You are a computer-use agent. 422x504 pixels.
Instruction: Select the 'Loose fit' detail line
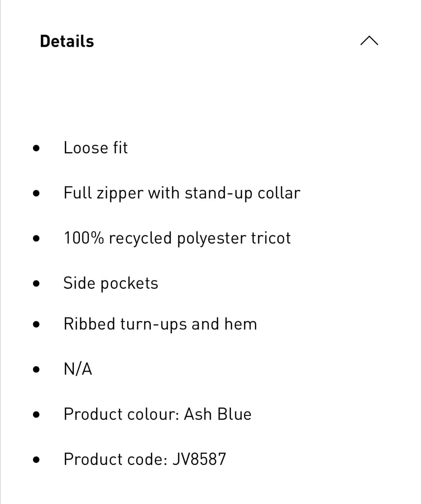pos(95,148)
